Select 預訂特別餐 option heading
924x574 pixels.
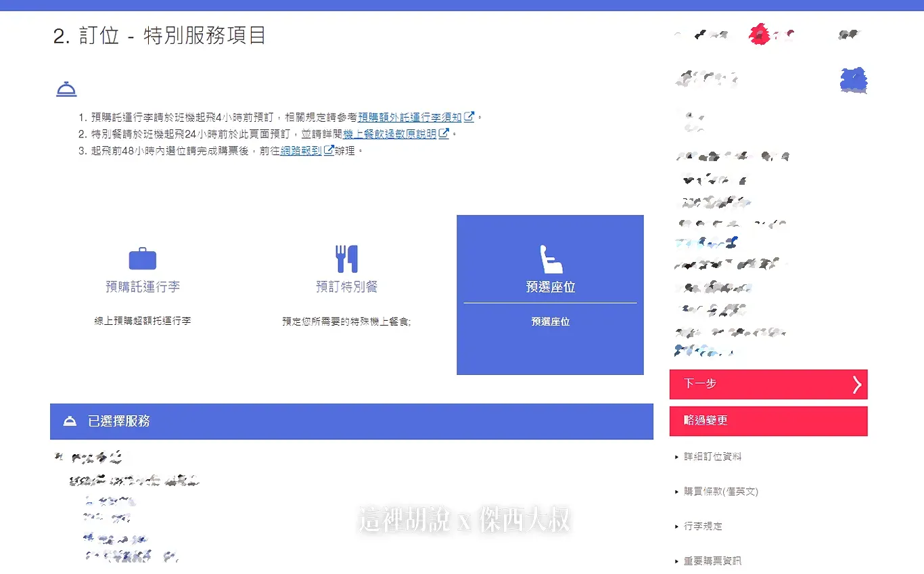point(347,287)
